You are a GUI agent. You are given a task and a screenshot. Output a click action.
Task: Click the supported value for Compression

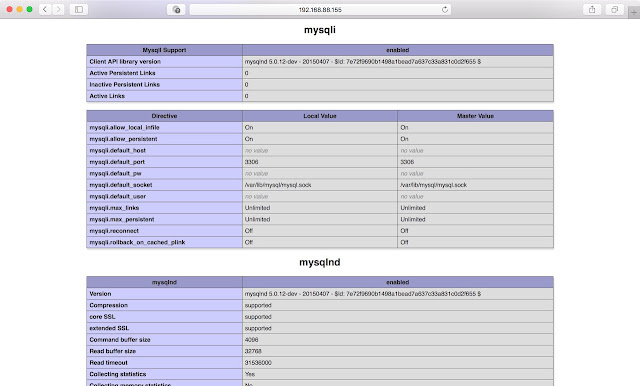[258, 305]
